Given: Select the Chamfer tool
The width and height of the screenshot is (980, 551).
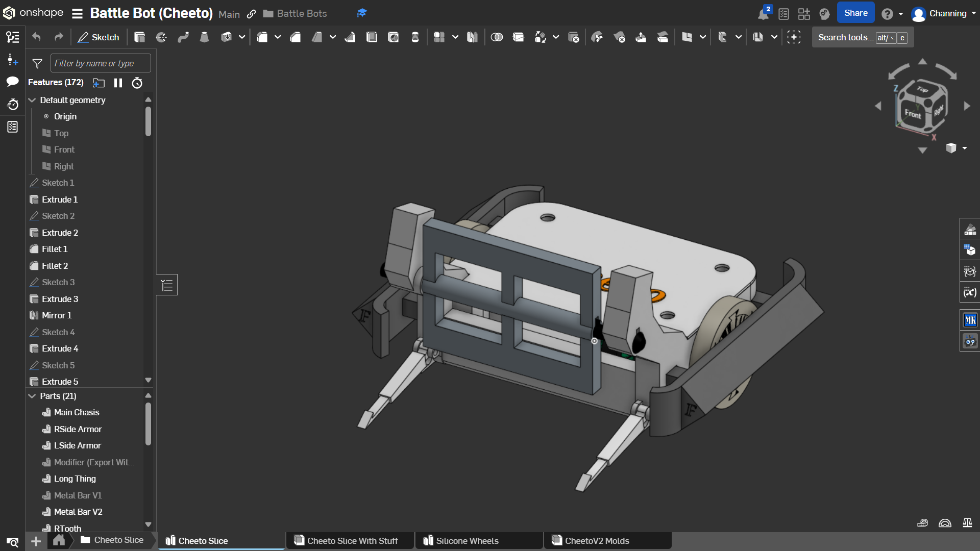Looking at the screenshot, I should [x=296, y=37].
